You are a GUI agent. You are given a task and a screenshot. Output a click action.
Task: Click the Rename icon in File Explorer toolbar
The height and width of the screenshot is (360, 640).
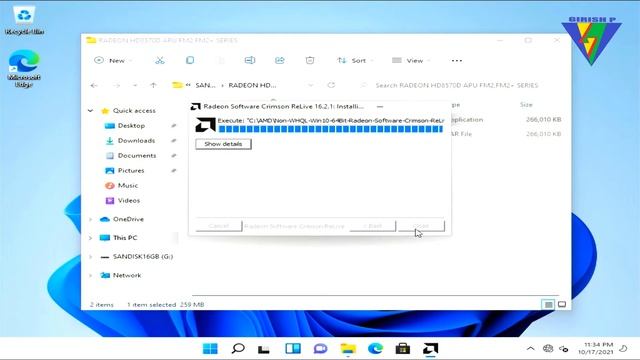[x=250, y=60]
